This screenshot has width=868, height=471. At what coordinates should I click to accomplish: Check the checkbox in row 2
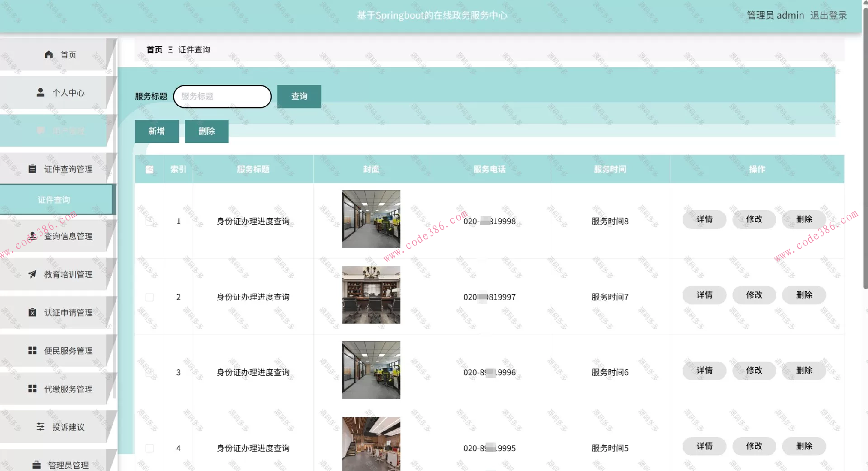(149, 297)
